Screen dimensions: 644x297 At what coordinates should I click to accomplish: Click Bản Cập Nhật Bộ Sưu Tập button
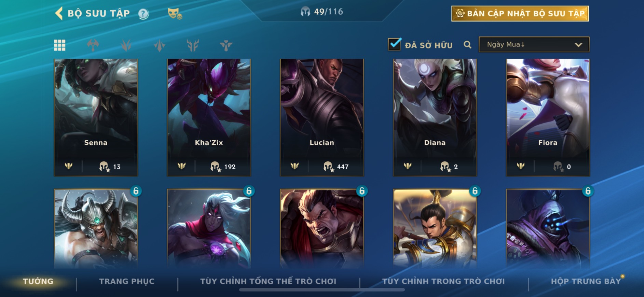tap(520, 14)
